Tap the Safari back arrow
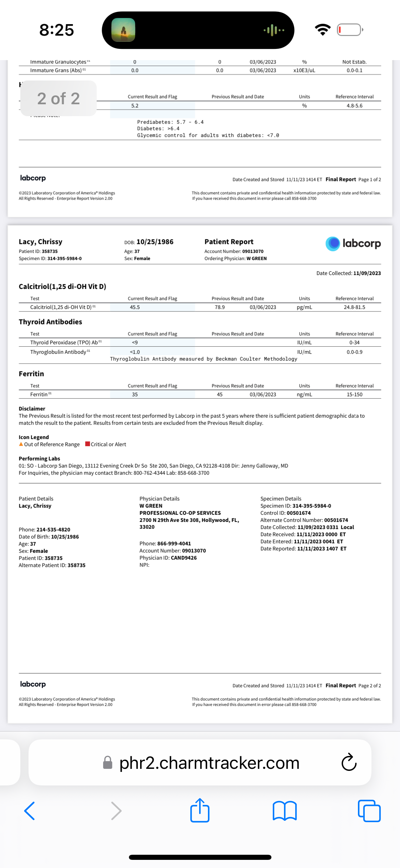The width and height of the screenshot is (400, 868). coord(30,811)
